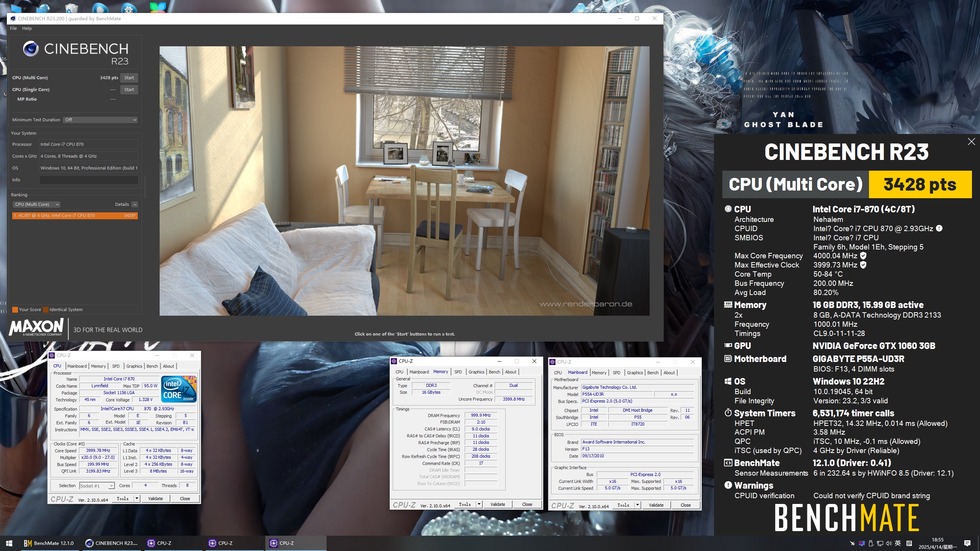Open Tools dropdown arrow in CPU-Z Mainboard window

(x=637, y=505)
